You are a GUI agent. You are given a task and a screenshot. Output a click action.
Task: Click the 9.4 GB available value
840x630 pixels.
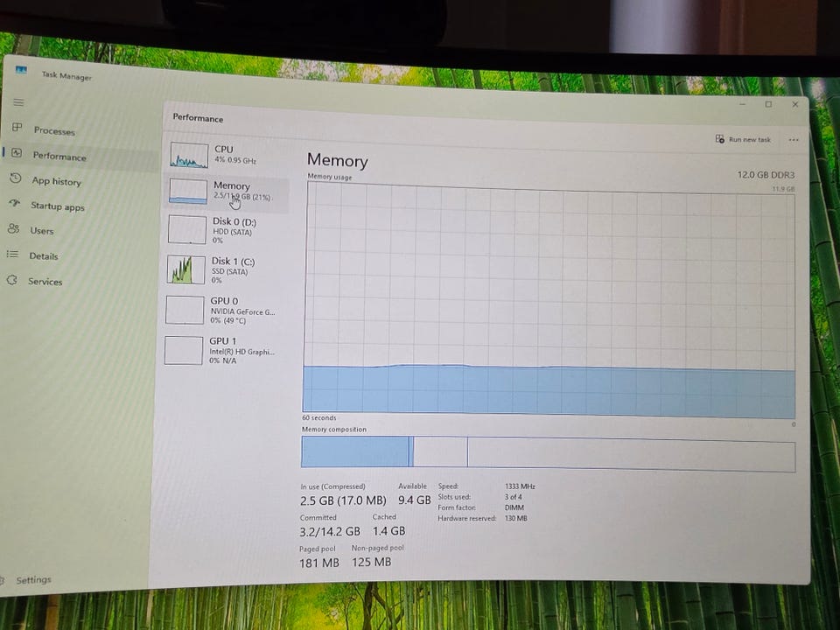point(414,500)
